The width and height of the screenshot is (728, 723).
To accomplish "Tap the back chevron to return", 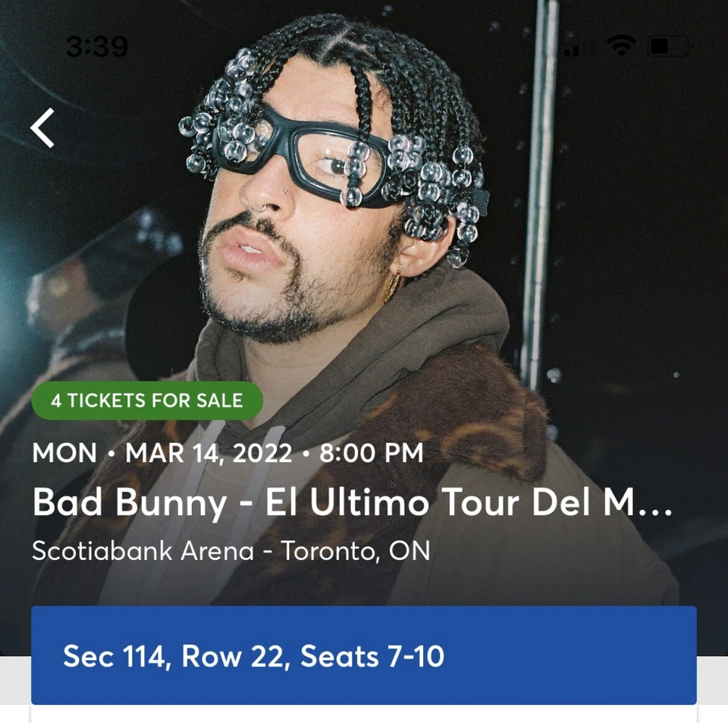I will click(42, 127).
